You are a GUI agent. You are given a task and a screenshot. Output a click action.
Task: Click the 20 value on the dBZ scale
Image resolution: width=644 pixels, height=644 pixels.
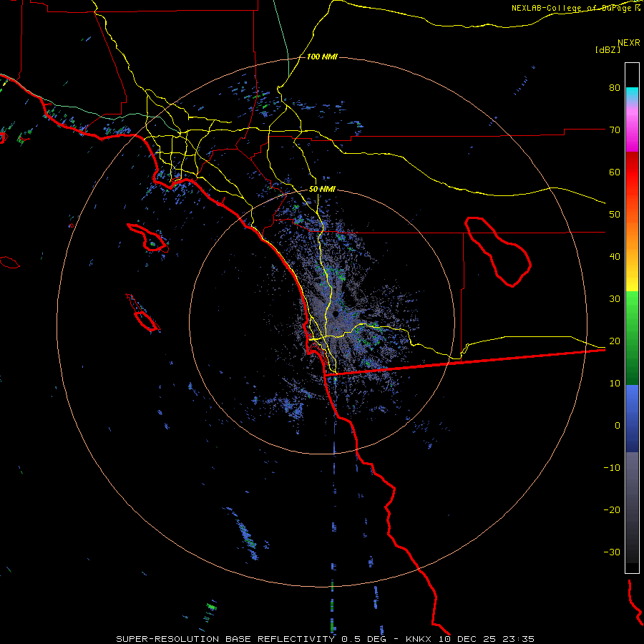615,341
